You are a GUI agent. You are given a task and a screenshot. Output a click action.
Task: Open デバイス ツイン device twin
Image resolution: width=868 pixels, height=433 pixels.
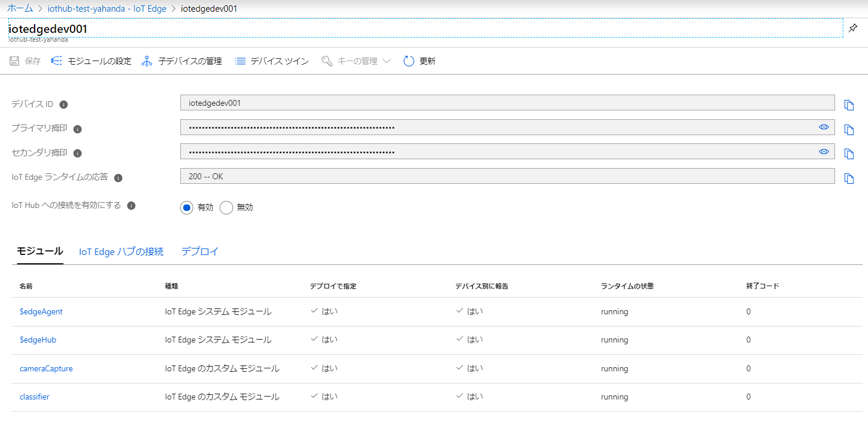tap(271, 61)
